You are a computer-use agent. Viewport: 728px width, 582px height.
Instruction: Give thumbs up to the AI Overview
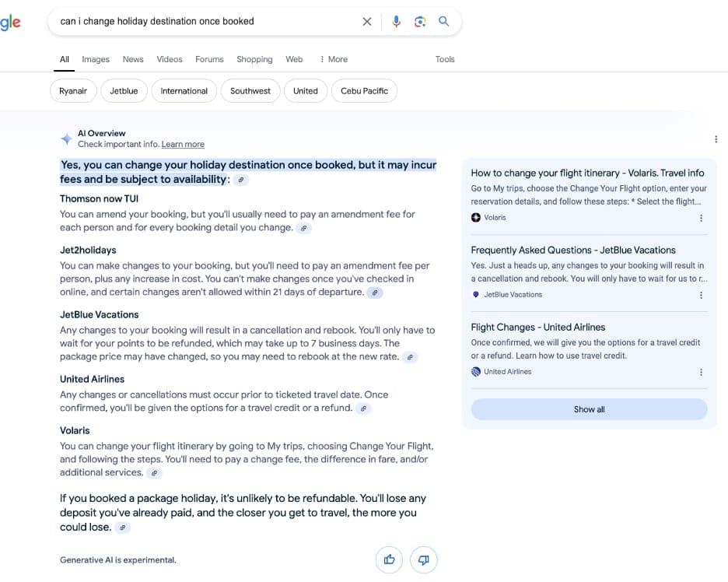pyautogui.click(x=389, y=559)
